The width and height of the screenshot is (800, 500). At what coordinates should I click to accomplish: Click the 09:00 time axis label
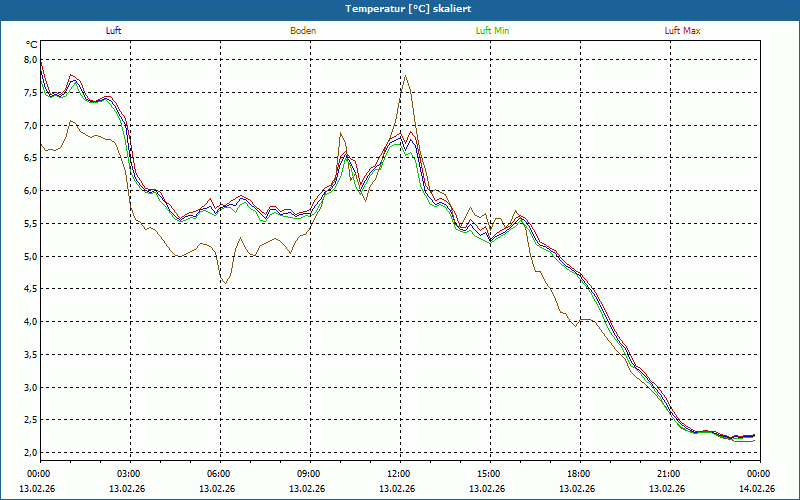[308, 473]
